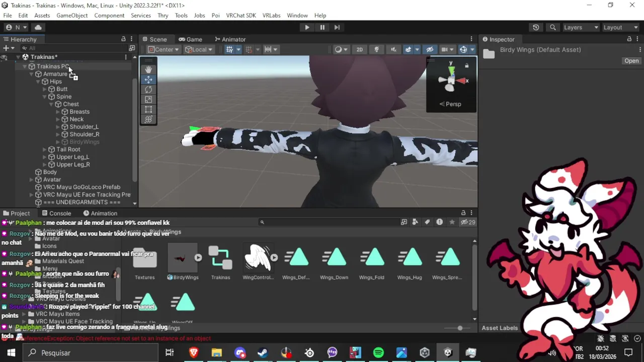Toggle hidden objects scene visibility

click(430, 49)
